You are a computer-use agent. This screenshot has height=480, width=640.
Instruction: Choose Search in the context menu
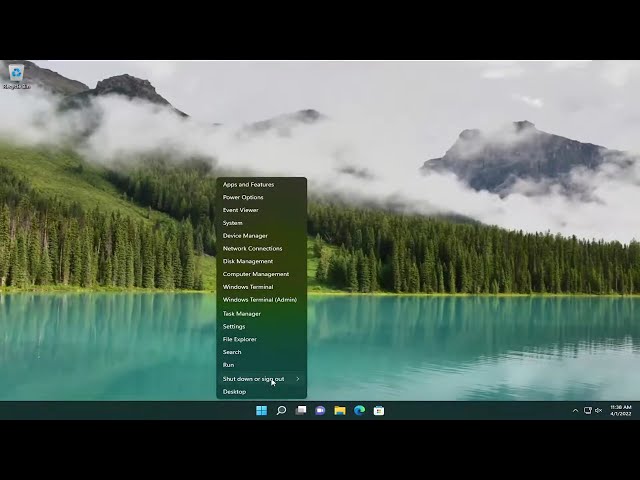261,352
